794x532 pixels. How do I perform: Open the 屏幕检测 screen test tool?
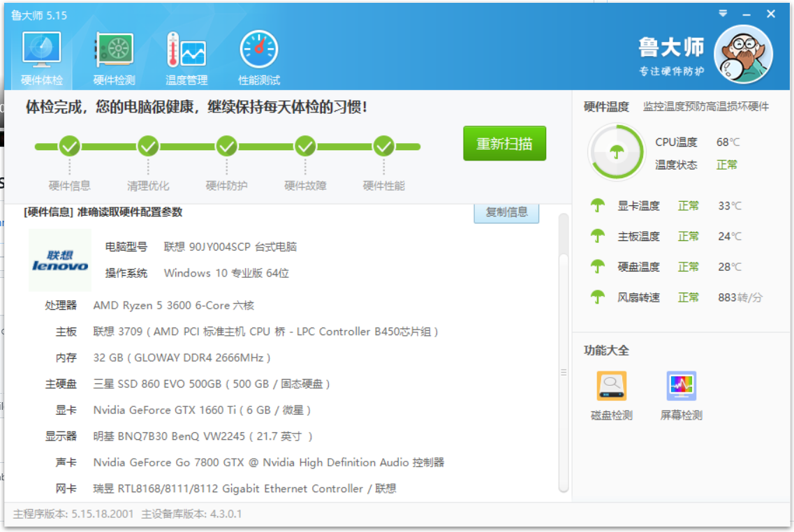[681, 396]
